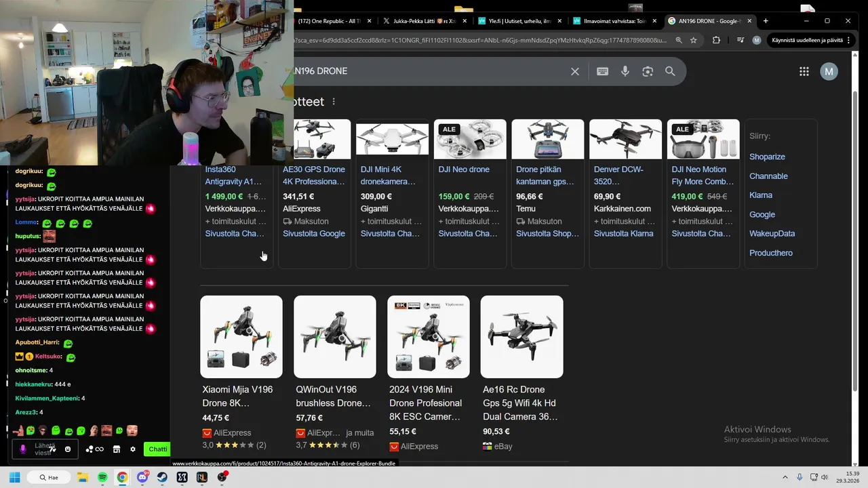Go to Shoparize in the Siirry list
The height and width of the screenshot is (488, 868).
[x=767, y=157]
